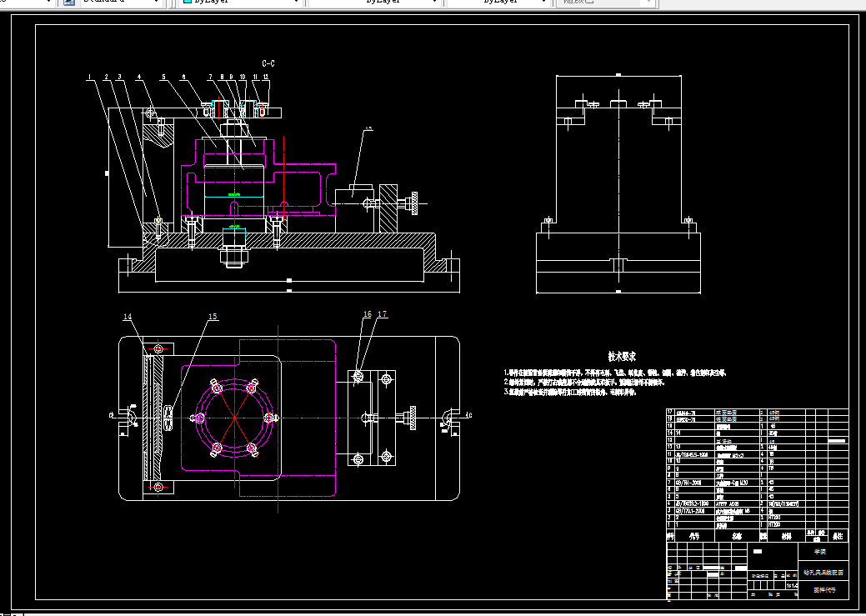This screenshot has width=866, height=616.
Task: Select balloon number 6 in section view
Action: pos(184,78)
